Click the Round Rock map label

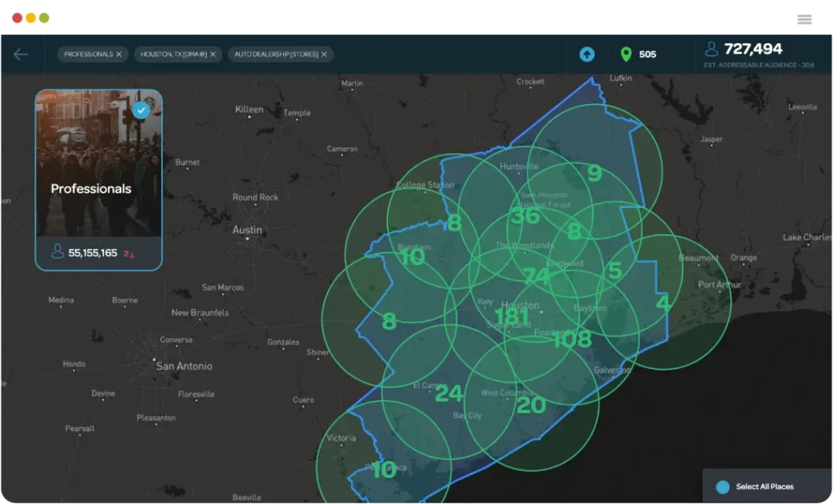[x=255, y=197]
